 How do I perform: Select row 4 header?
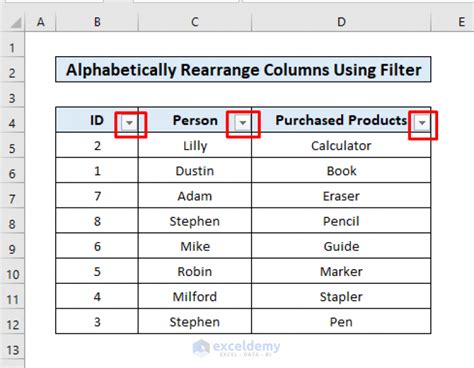point(12,123)
